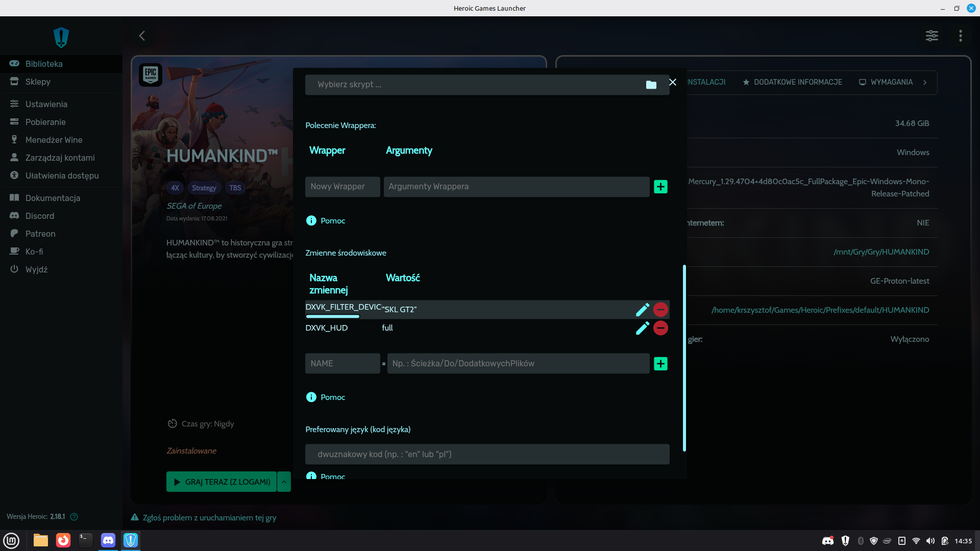Open Discord from the taskbar
The image size is (980, 551).
[108, 540]
